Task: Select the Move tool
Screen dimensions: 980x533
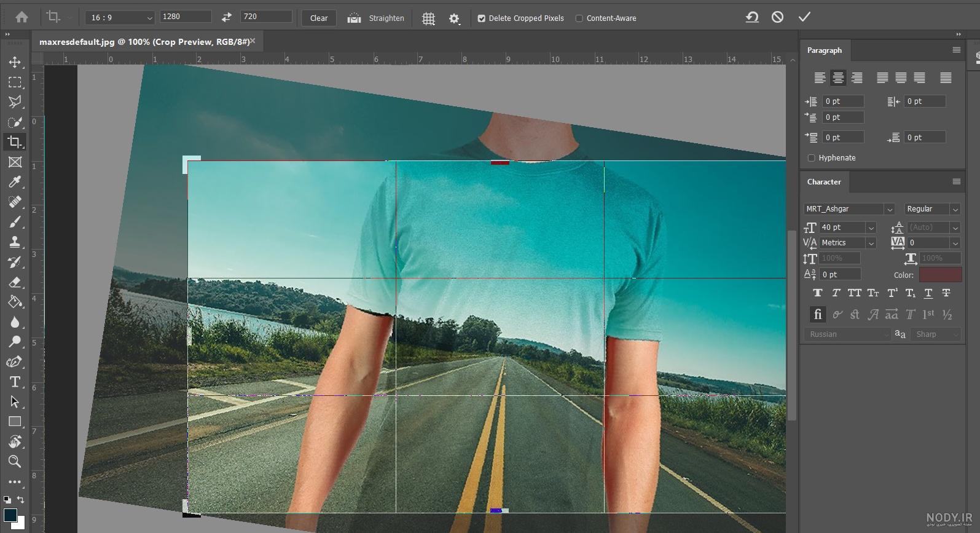Action: 15,62
